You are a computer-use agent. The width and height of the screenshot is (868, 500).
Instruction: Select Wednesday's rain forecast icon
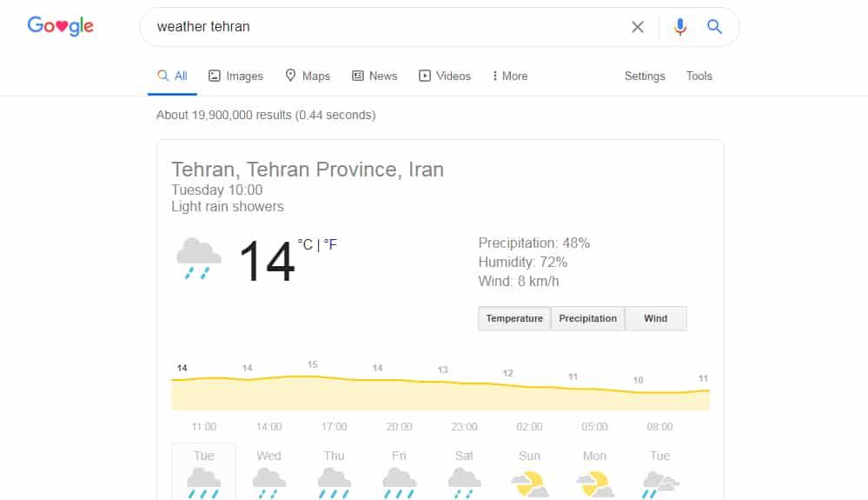point(269,483)
